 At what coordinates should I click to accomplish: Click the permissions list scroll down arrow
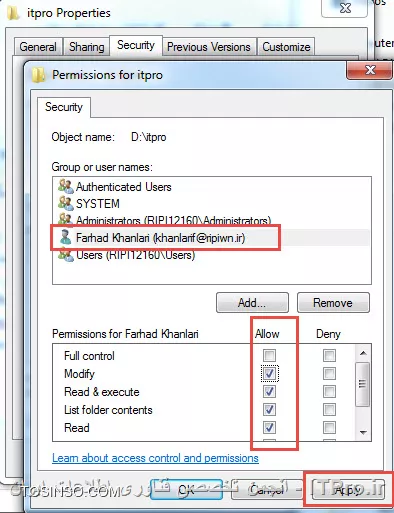(x=363, y=432)
